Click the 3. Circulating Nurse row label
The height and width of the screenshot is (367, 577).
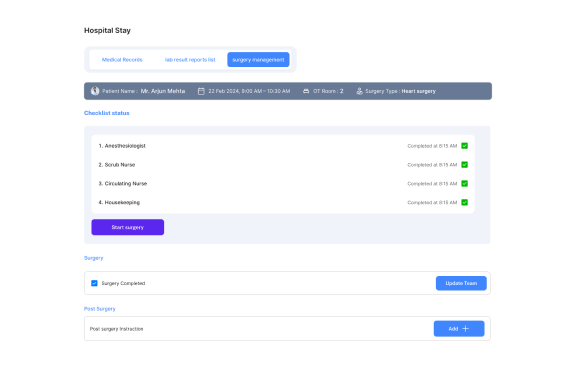tap(123, 183)
